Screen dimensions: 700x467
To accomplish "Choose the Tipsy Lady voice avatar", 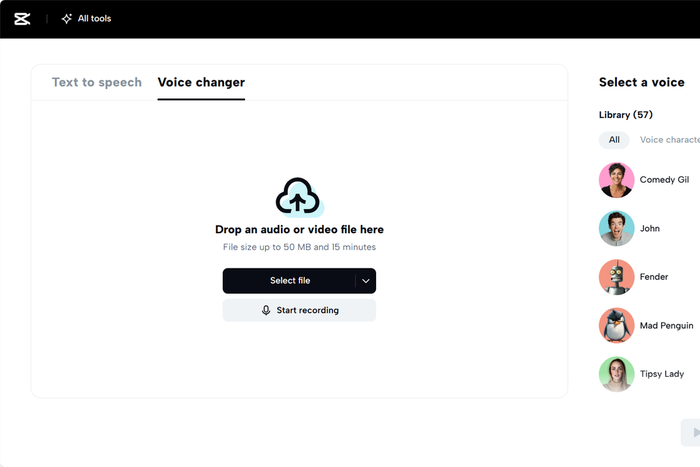I will click(x=617, y=374).
